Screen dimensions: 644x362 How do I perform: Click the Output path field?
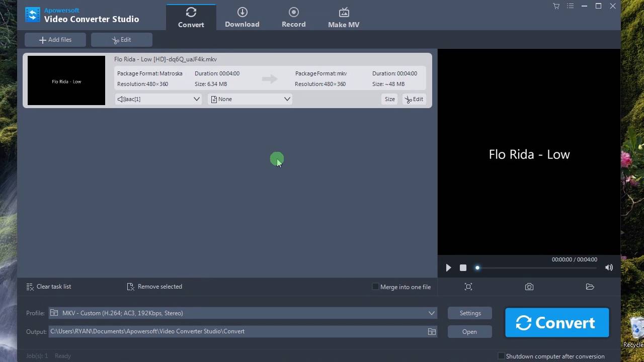click(x=237, y=331)
